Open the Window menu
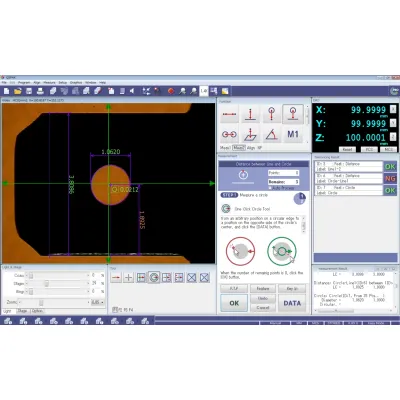Viewport: 400px width, 400px height. click(90, 82)
